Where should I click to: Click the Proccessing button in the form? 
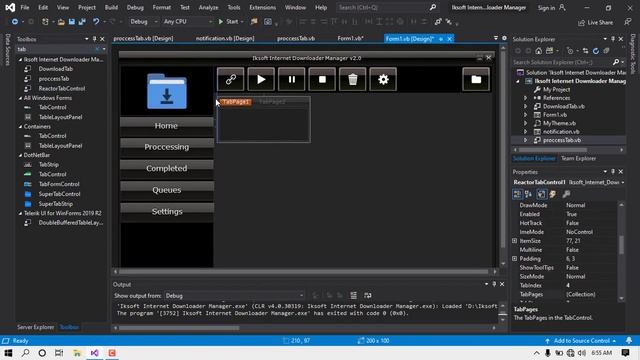tap(167, 147)
